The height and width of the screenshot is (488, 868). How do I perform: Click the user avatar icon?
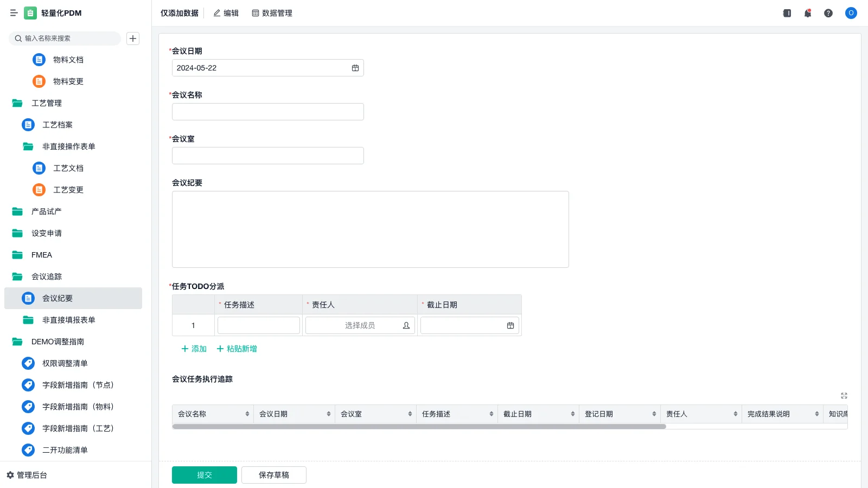pyautogui.click(x=851, y=13)
